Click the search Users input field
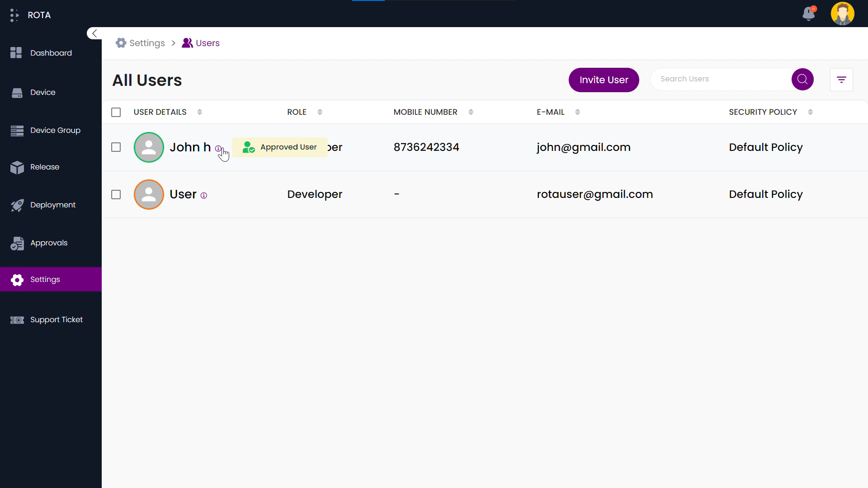This screenshot has height=488, width=868. (x=722, y=79)
